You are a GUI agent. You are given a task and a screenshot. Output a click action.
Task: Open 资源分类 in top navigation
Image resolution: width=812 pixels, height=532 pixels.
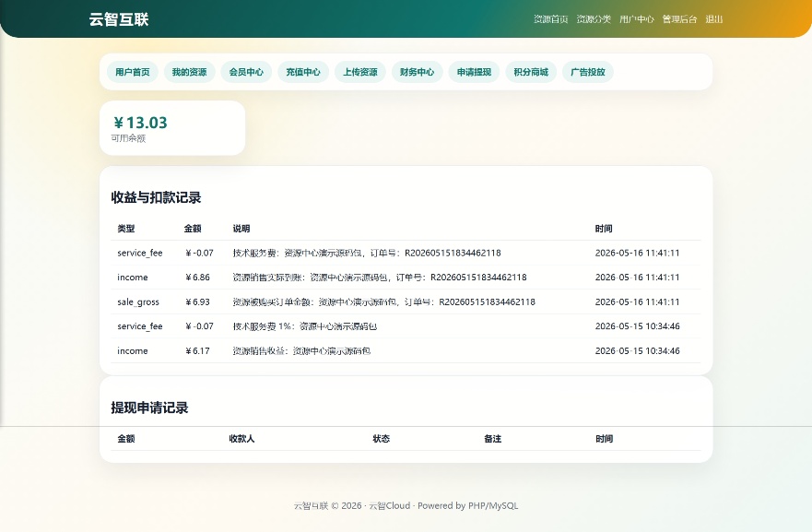[x=594, y=19]
